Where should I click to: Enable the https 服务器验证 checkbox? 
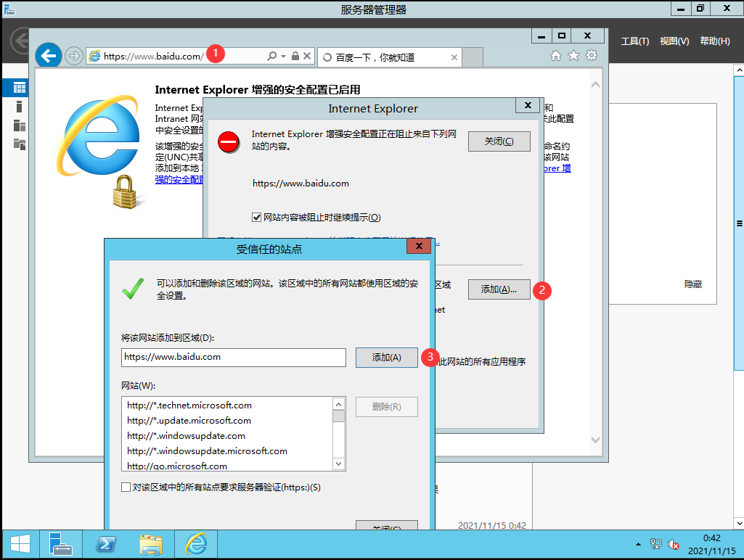[x=125, y=487]
